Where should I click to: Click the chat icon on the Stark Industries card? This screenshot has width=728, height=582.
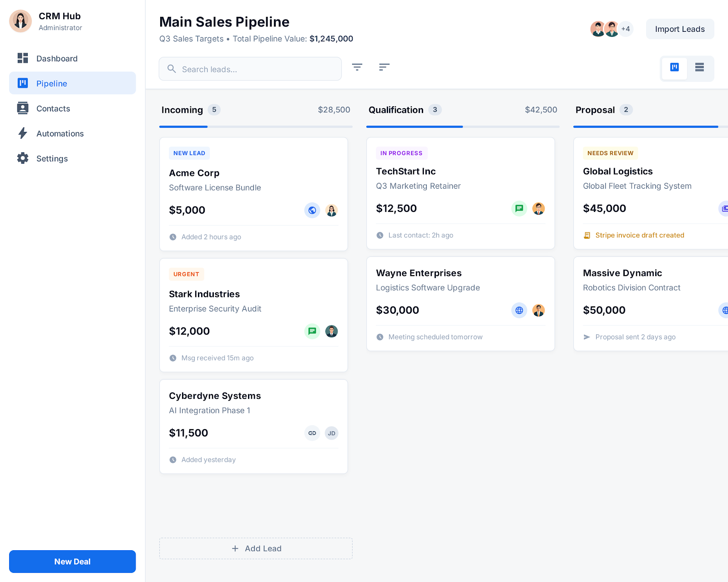pyautogui.click(x=312, y=331)
